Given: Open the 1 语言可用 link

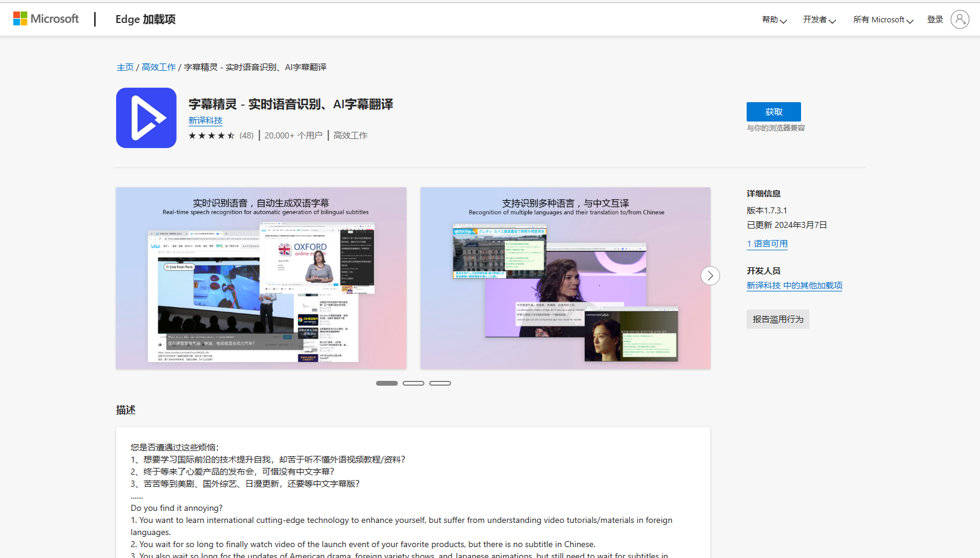Looking at the screenshot, I should 767,244.
